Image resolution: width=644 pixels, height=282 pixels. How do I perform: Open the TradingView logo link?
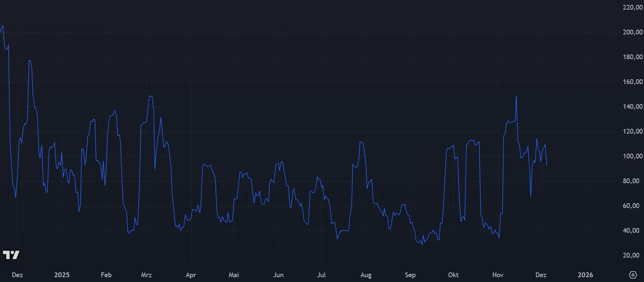tap(11, 255)
